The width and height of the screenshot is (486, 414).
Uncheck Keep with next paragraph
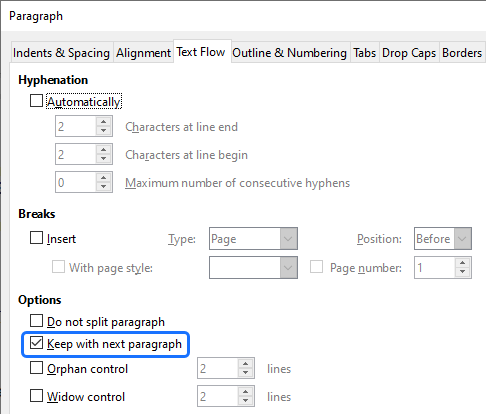(36, 343)
